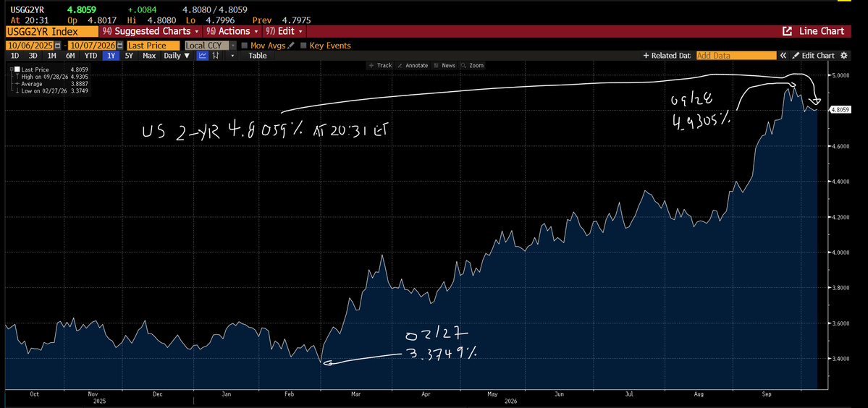Click the 10/06/2025 start date field
This screenshot has width=868, height=408.
[30, 46]
